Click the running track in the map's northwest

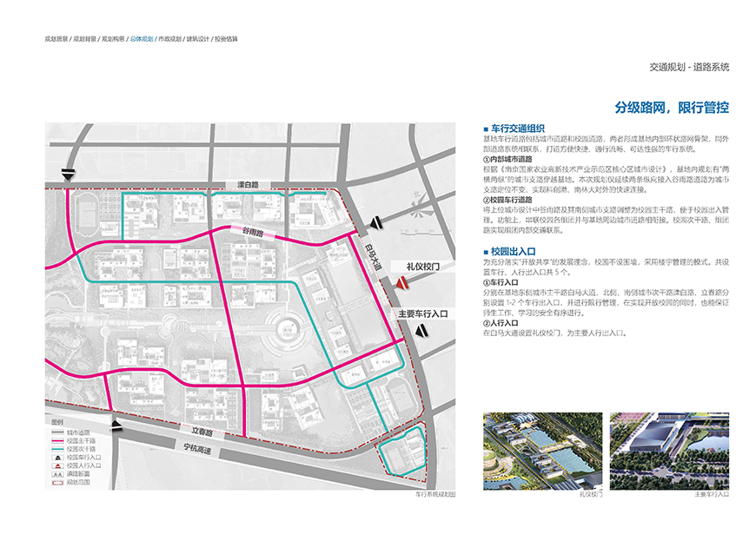point(87,215)
